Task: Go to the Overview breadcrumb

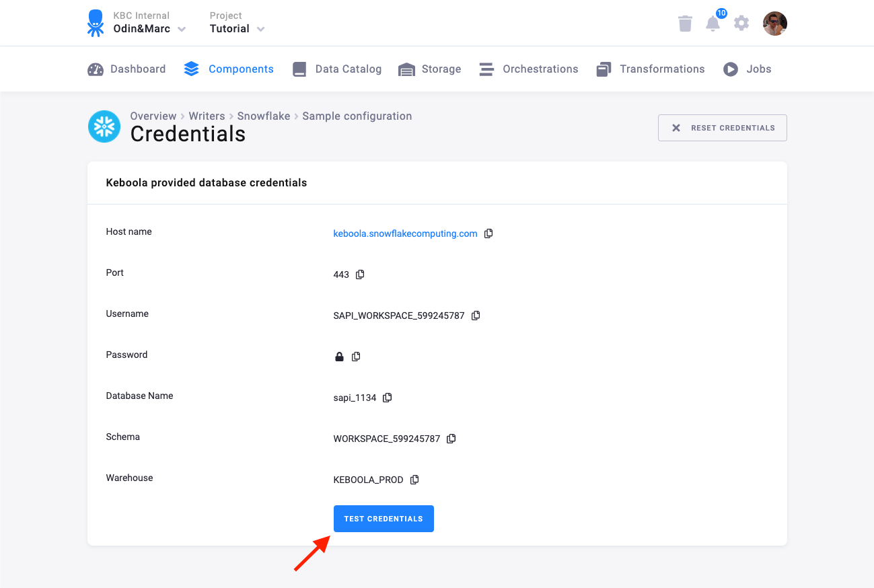Action: pyautogui.click(x=153, y=116)
